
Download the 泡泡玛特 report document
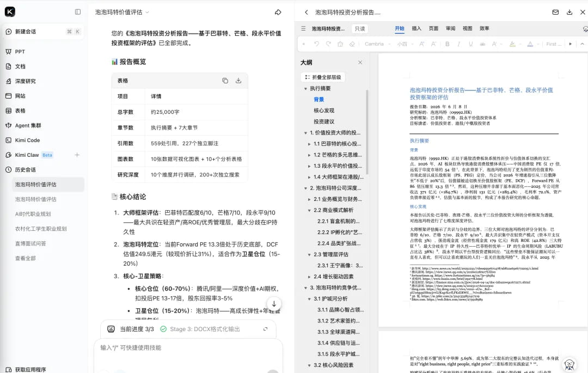click(569, 13)
